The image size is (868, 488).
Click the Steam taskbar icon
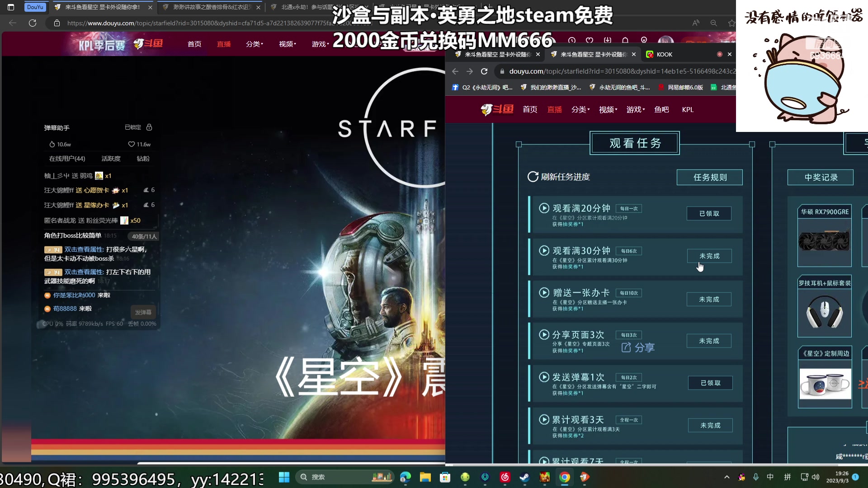point(524,477)
